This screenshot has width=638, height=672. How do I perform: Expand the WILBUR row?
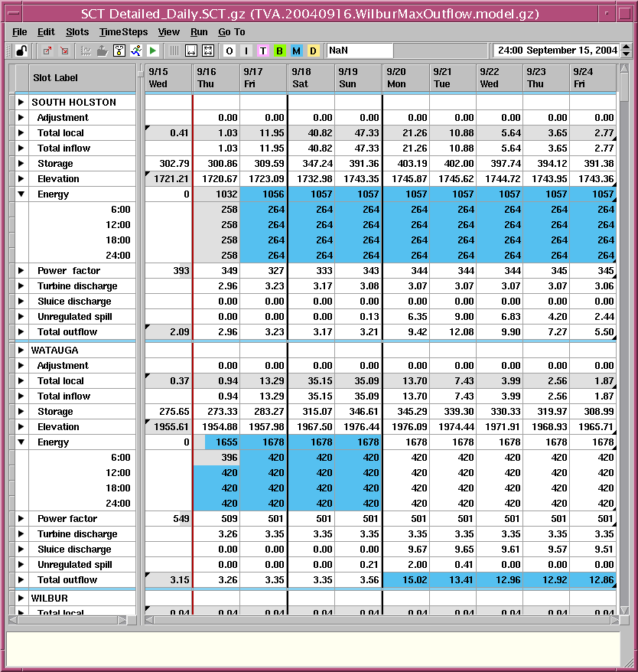[x=21, y=599]
